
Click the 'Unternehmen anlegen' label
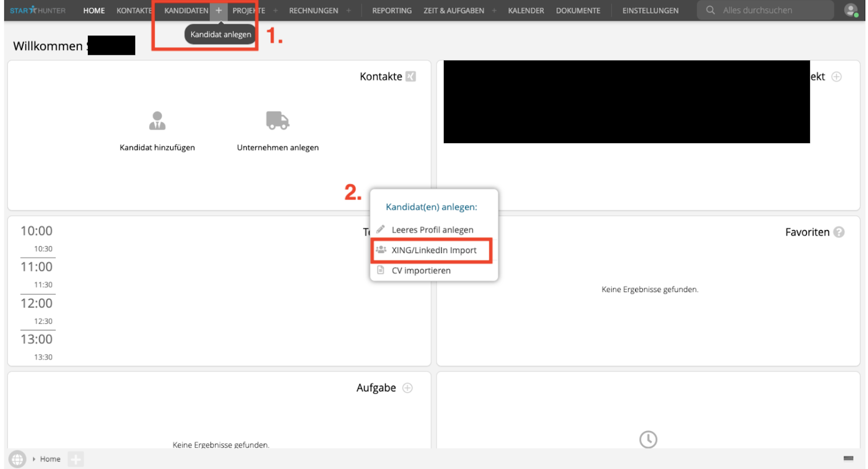pos(278,147)
